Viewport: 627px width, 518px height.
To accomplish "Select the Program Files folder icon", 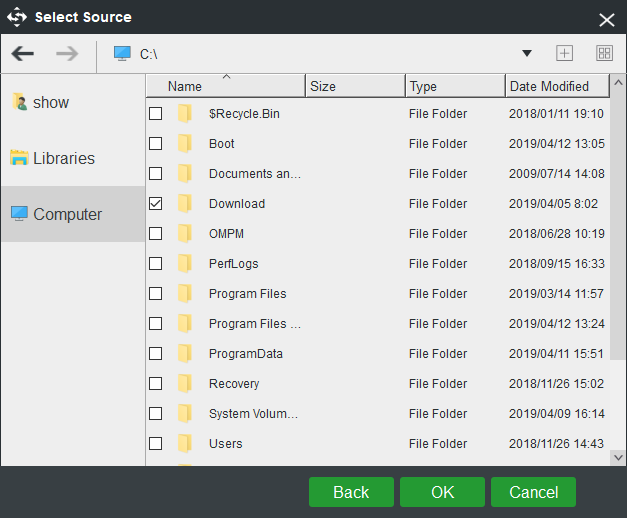I will (x=184, y=294).
